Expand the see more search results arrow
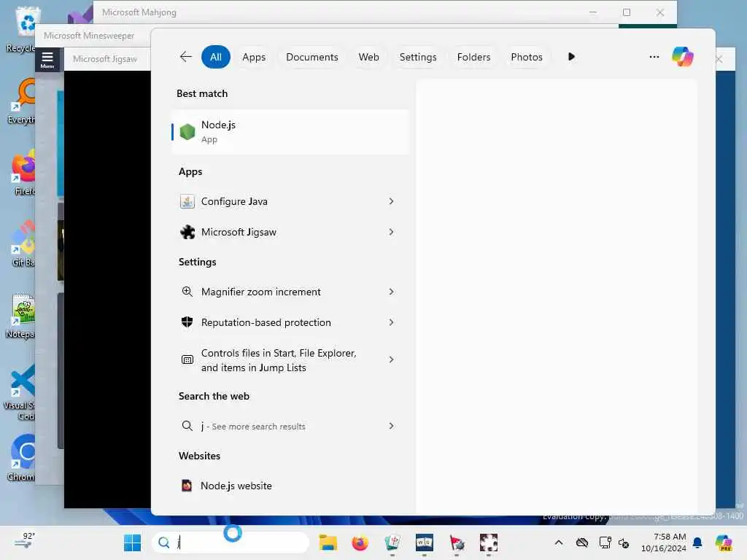The image size is (747, 560). [x=391, y=426]
